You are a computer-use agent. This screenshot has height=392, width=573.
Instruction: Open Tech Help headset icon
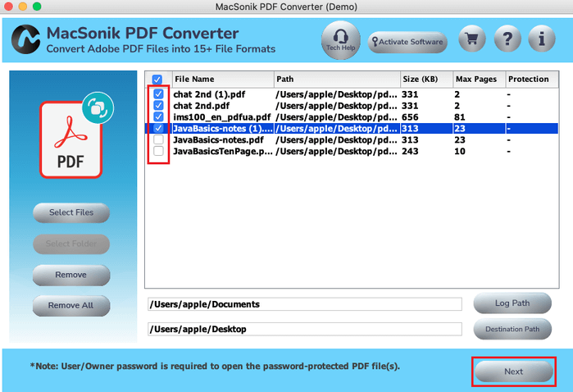click(x=340, y=40)
